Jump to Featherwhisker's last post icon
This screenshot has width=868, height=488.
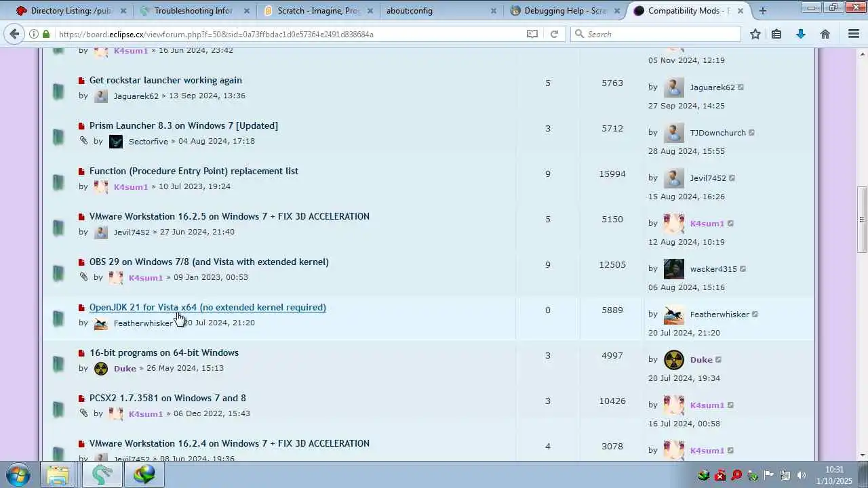click(755, 314)
